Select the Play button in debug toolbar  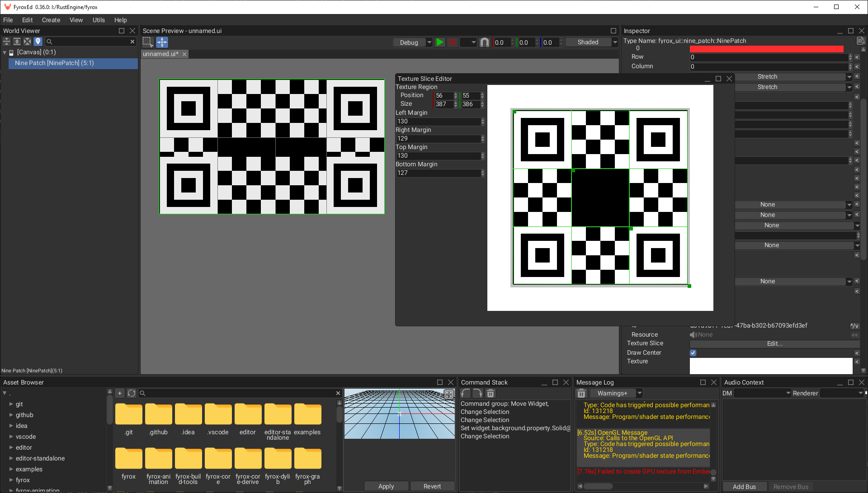(x=439, y=42)
